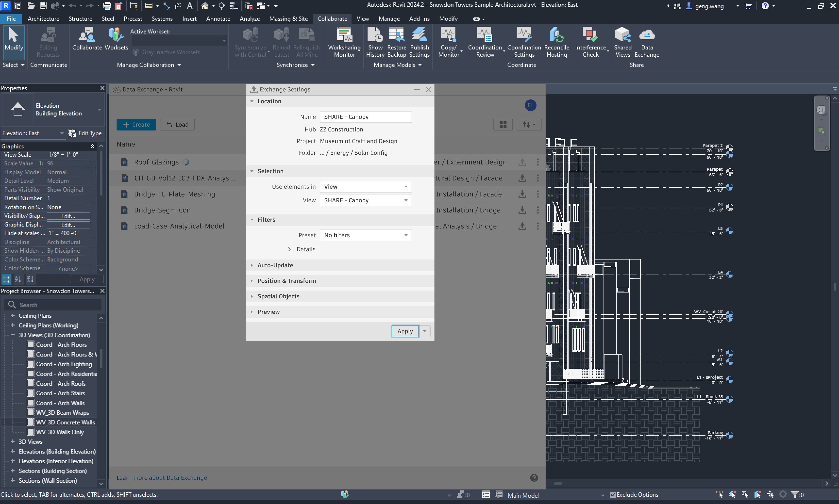The width and height of the screenshot is (839, 504).
Task: Click the filter icon in status bar
Action: click(x=795, y=495)
